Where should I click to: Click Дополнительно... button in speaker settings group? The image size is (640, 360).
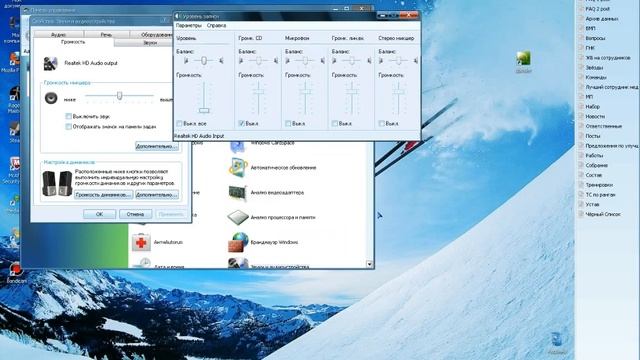point(157,195)
